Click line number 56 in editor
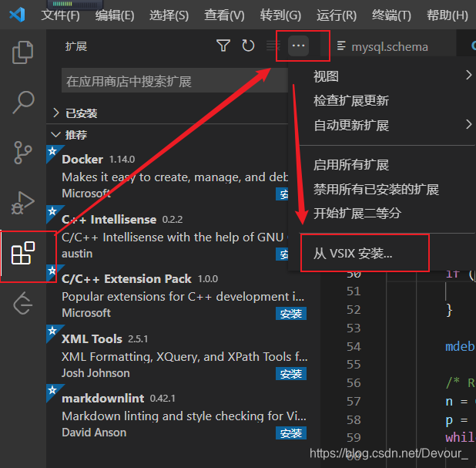 click(354, 382)
